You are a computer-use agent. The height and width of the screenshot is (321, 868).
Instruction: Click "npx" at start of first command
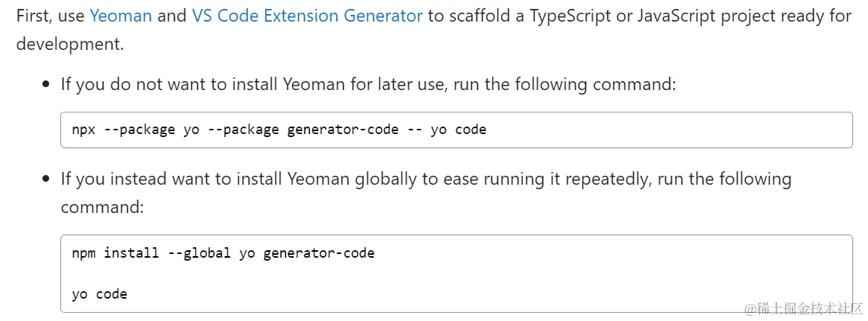tap(84, 130)
